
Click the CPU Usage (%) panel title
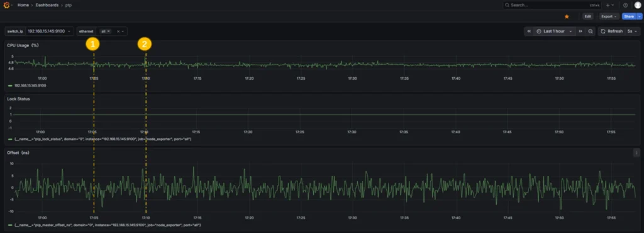tap(23, 46)
